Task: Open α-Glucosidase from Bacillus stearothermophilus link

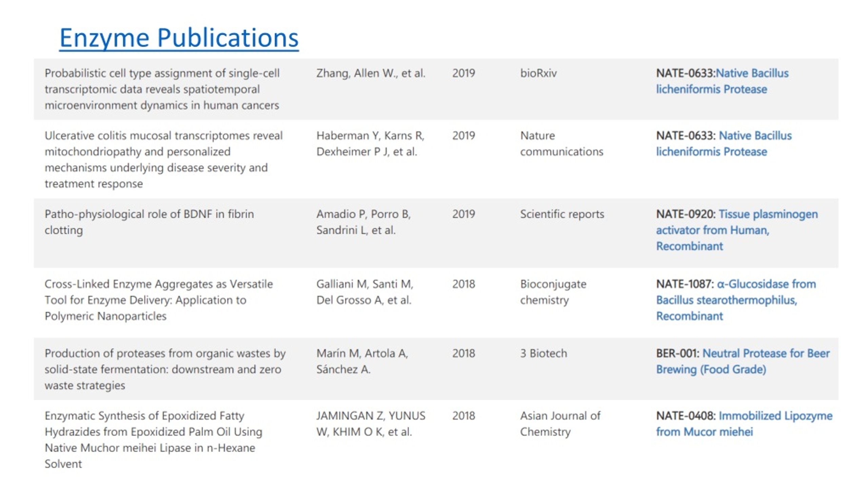Action: (736, 300)
